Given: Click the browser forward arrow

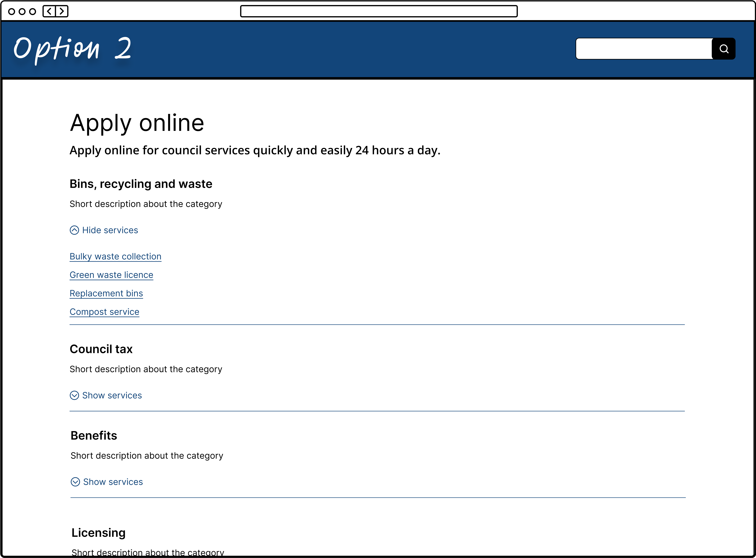Looking at the screenshot, I should click(62, 11).
